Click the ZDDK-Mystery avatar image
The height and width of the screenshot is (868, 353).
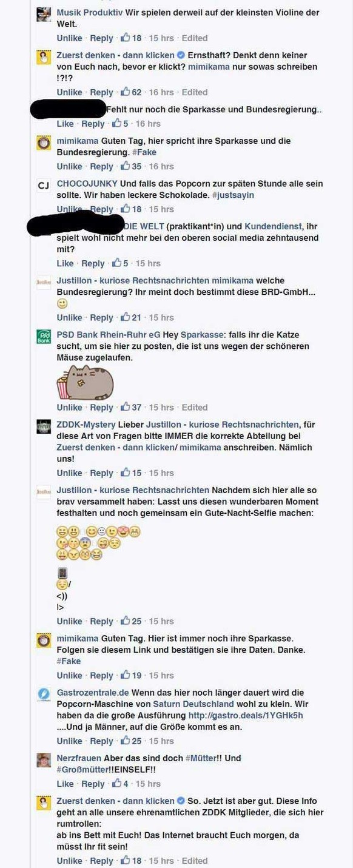point(44,427)
